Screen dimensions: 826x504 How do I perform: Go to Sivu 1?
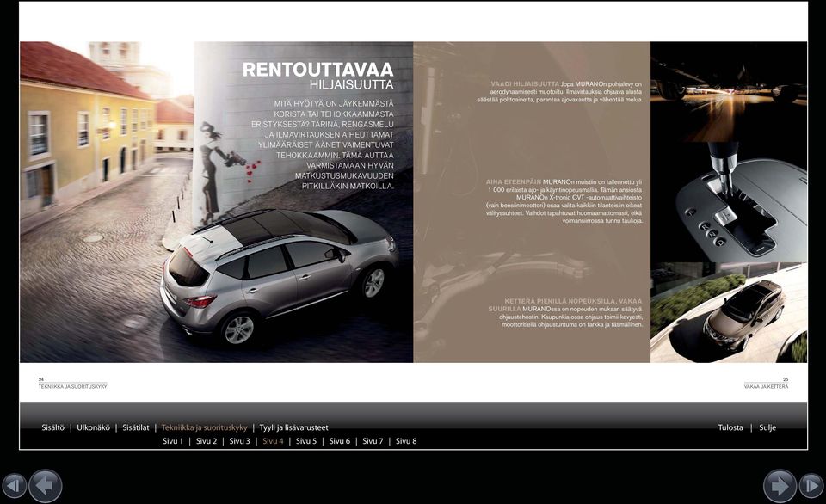(x=173, y=441)
